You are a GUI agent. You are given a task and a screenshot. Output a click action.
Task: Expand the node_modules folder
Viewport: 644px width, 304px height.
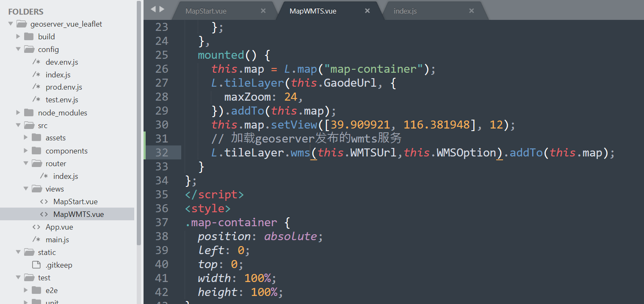tap(18, 112)
